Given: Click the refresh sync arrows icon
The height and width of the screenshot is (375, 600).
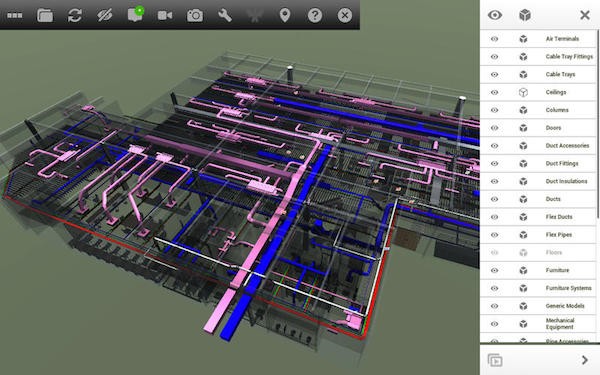Looking at the screenshot, I should pos(75,15).
